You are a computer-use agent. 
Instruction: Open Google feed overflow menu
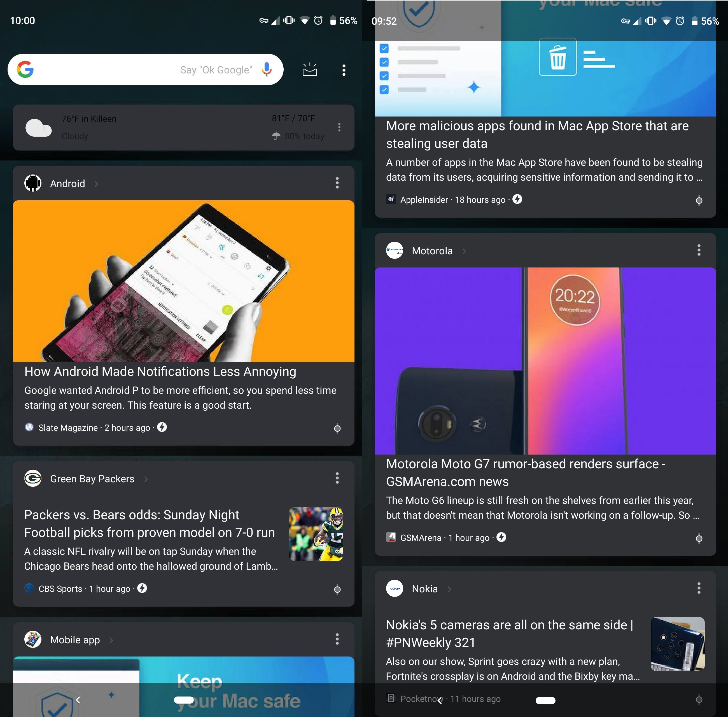tap(344, 70)
